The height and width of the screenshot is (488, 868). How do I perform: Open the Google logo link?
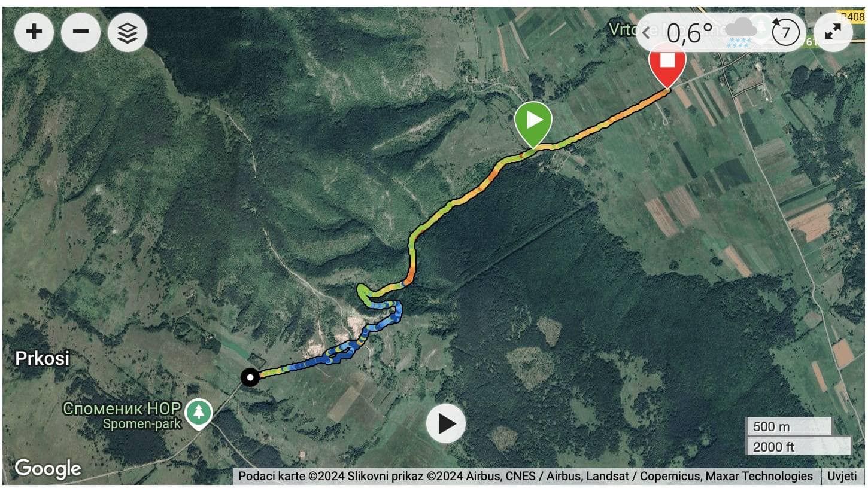pyautogui.click(x=48, y=469)
